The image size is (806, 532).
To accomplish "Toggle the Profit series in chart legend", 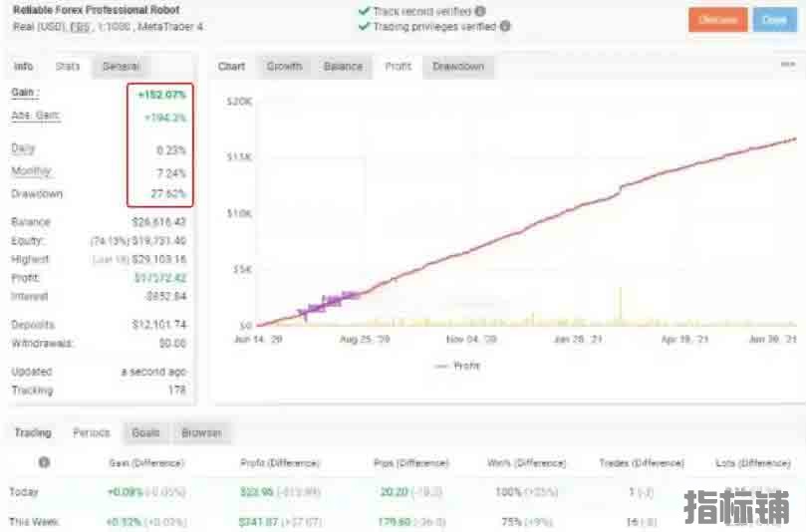I will click(457, 366).
